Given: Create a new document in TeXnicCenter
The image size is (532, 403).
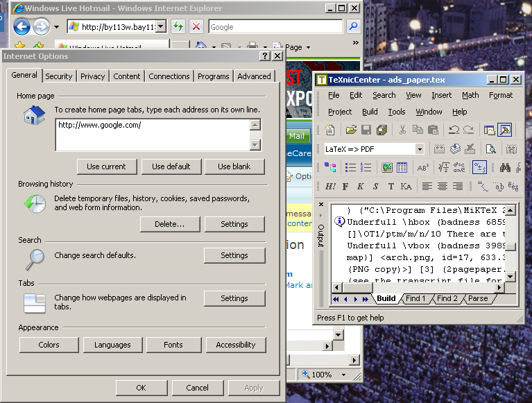Looking at the screenshot, I should (329, 130).
